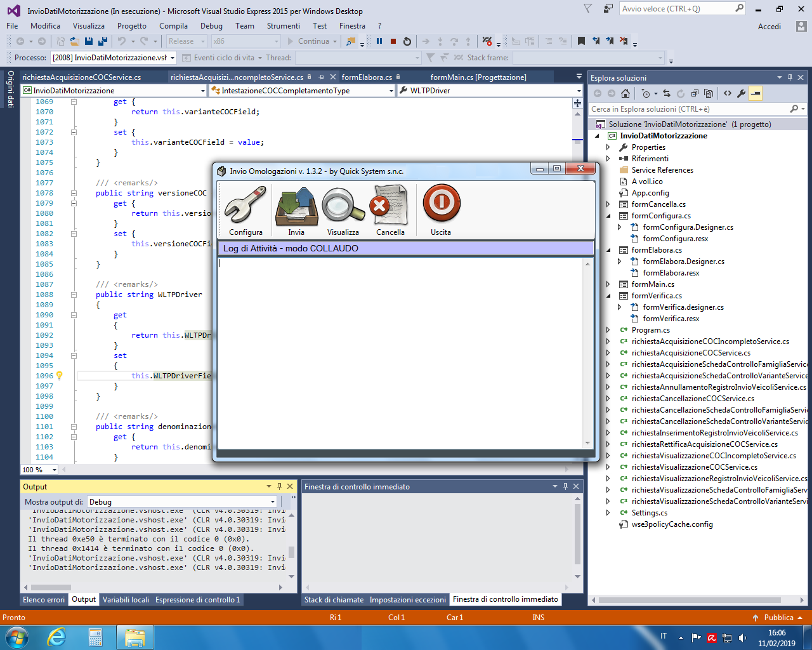Click the pending changes filter clock icon
The image size is (812, 650).
646,93
